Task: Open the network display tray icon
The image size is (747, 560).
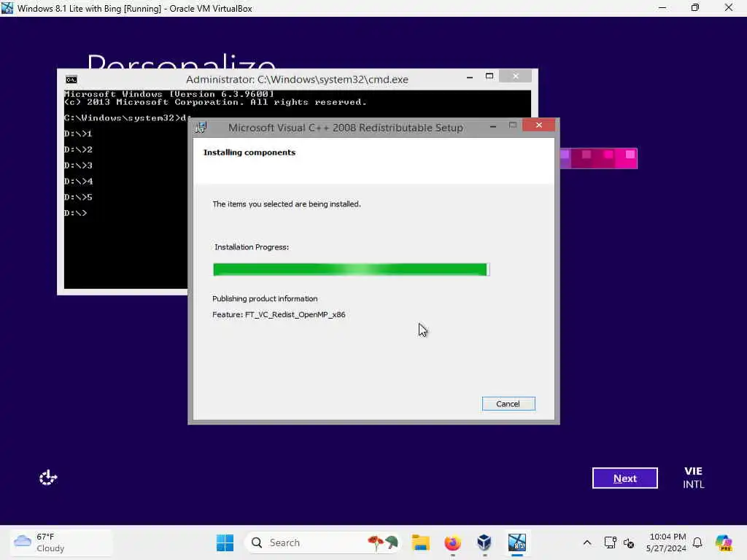Action: [x=610, y=542]
